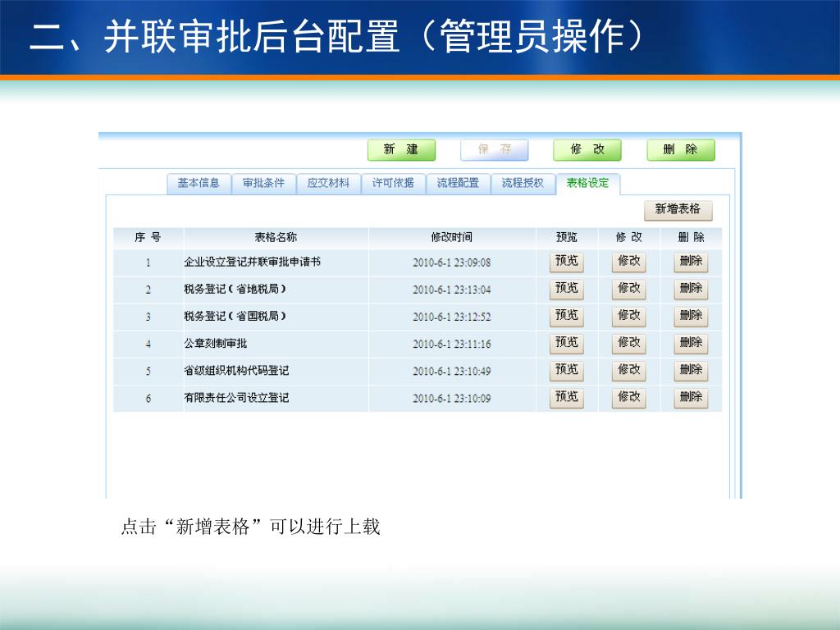
Task: Preview the 省级组织机构代码登记 form
Action: [x=566, y=371]
